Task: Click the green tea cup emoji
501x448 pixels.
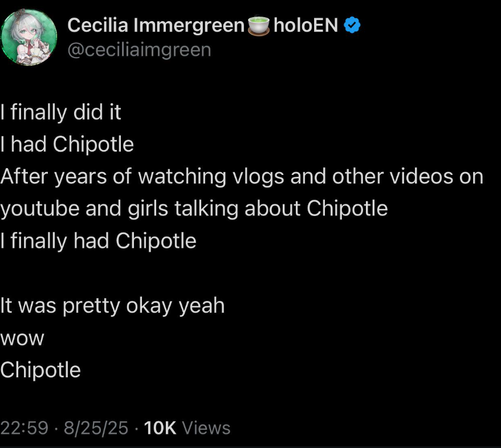Action: point(259,26)
